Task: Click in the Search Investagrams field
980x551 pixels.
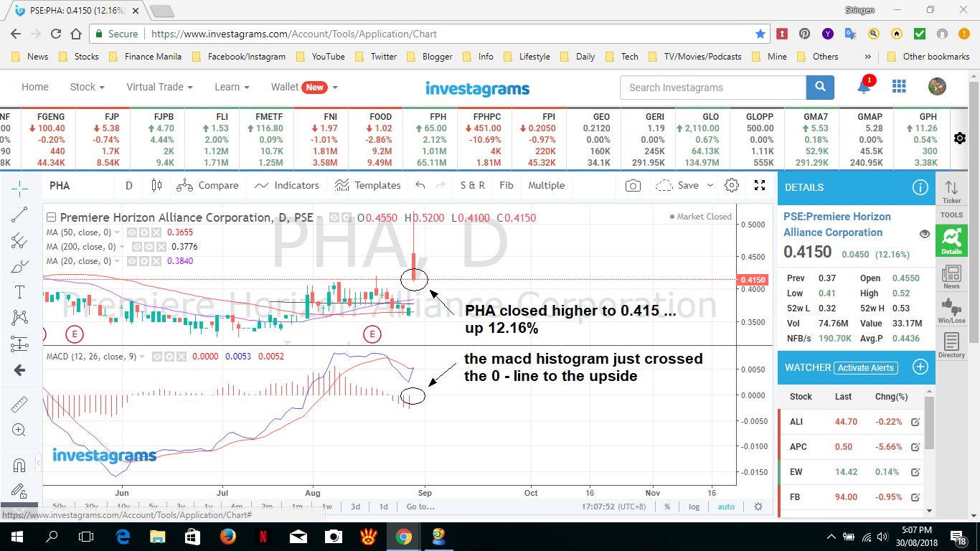Action: 713,88
